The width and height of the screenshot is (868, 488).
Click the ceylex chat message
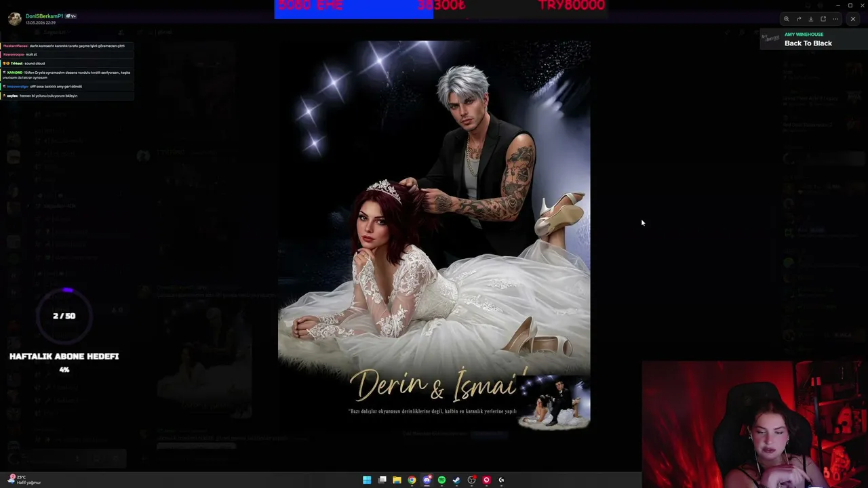coord(68,96)
